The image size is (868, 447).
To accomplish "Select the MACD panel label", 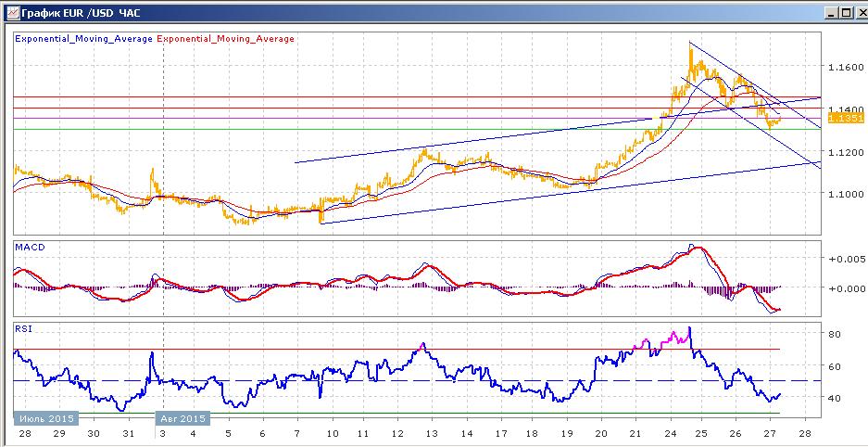I will pos(31,248).
